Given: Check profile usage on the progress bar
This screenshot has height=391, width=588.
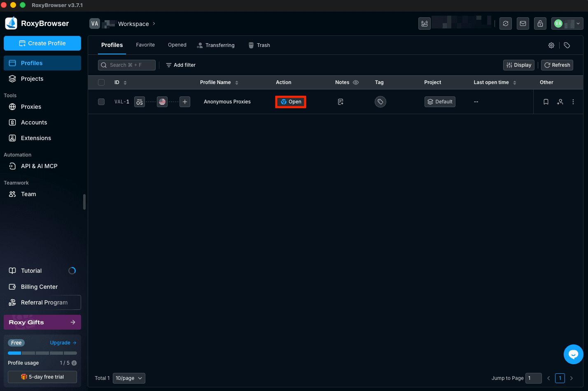Looking at the screenshot, I should (42, 353).
